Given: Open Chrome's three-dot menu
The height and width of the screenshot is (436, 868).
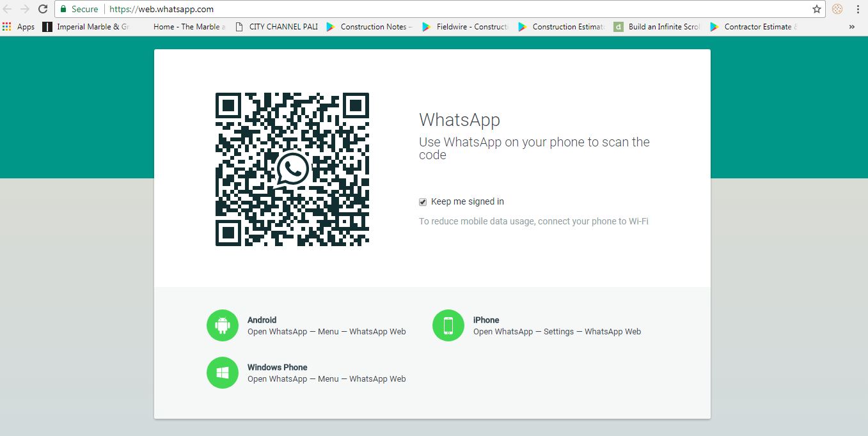Looking at the screenshot, I should click(857, 9).
